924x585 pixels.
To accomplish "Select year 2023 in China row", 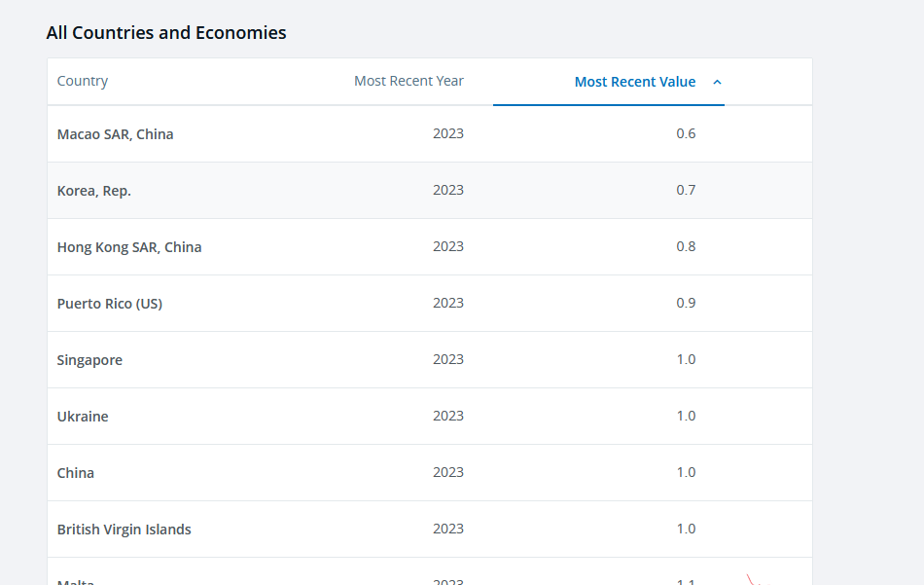I will coord(448,472).
